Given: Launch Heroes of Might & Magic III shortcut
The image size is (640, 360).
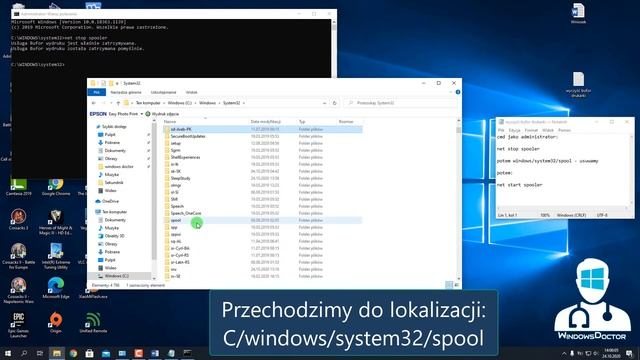Looking at the screenshot, I should tap(56, 222).
